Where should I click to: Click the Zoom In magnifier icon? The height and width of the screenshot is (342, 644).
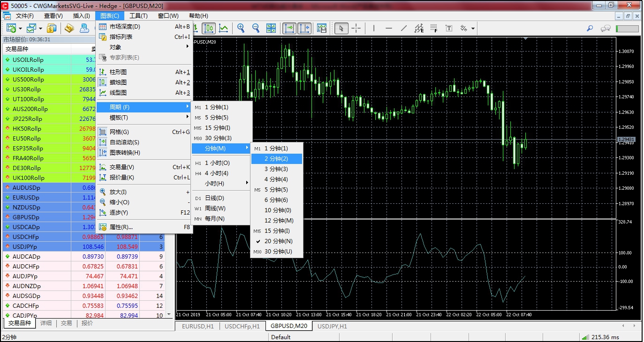click(241, 29)
